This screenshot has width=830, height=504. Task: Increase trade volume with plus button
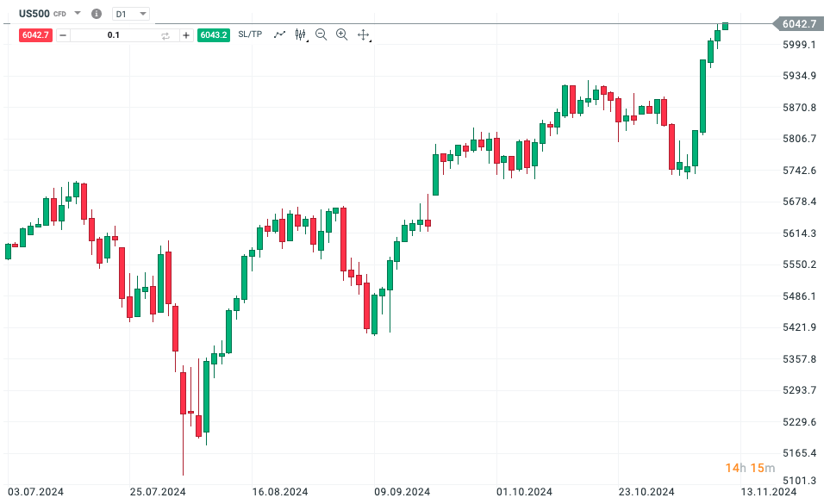pyautogui.click(x=186, y=35)
